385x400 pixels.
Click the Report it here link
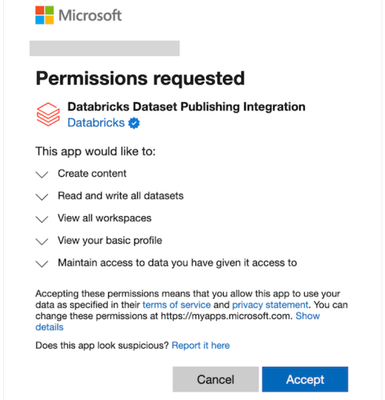coord(201,345)
